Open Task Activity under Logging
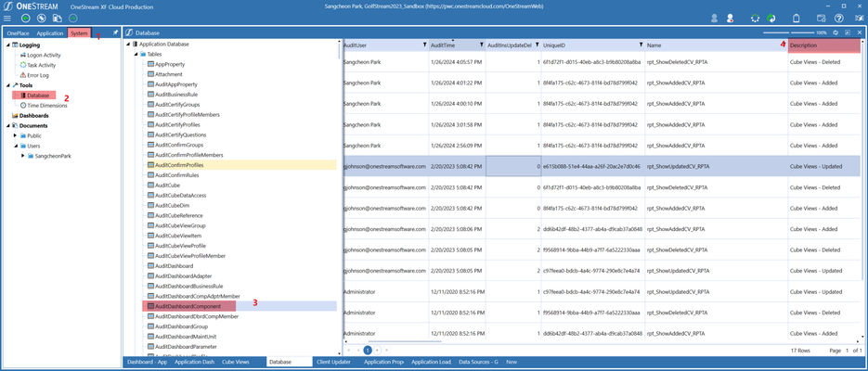868x371 pixels. (42, 65)
